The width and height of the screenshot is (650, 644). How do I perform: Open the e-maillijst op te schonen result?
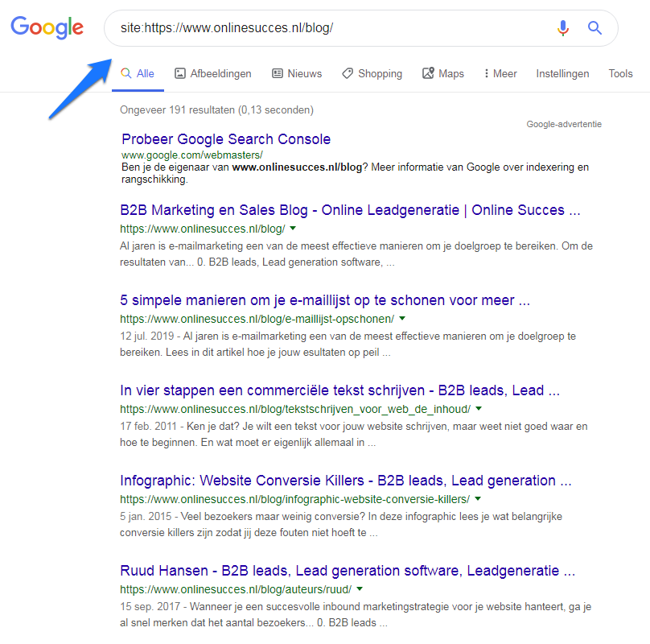[x=325, y=300]
